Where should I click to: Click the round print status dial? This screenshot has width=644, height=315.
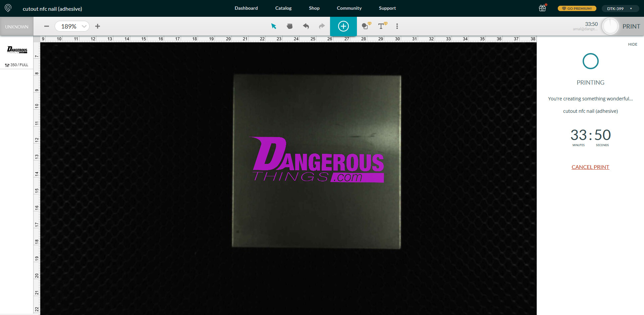click(610, 26)
